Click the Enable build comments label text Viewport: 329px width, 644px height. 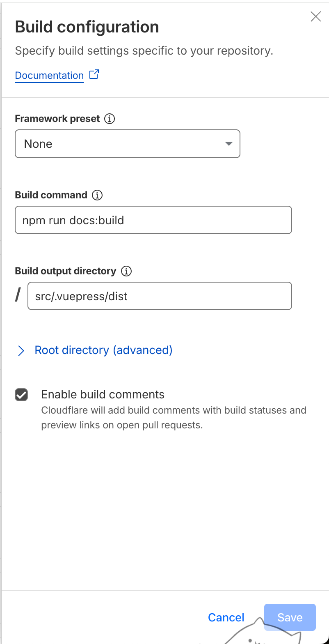coord(103,395)
